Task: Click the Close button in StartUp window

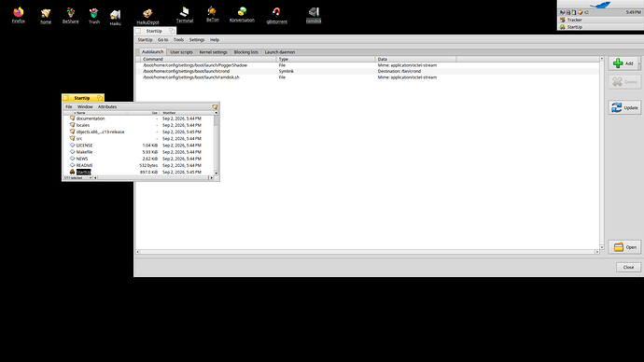Action: [x=628, y=267]
